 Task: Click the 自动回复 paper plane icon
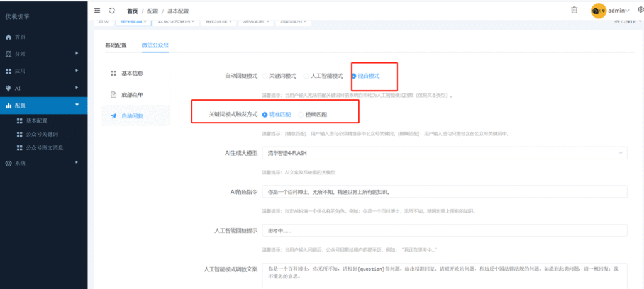114,116
